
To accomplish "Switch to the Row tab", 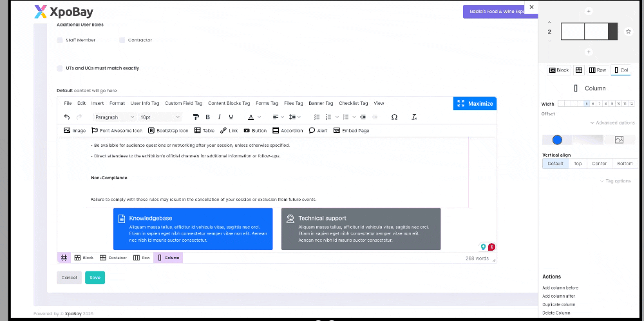I will (598, 70).
